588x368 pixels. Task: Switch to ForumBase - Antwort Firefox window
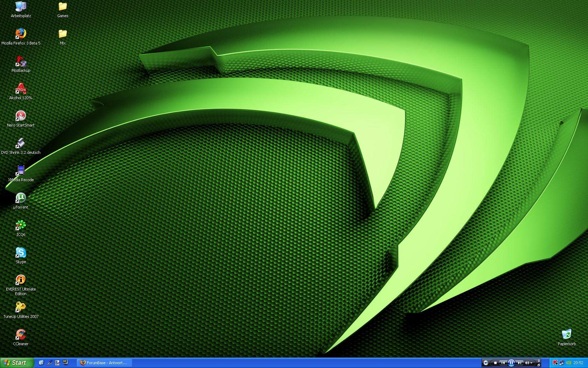[x=105, y=363]
